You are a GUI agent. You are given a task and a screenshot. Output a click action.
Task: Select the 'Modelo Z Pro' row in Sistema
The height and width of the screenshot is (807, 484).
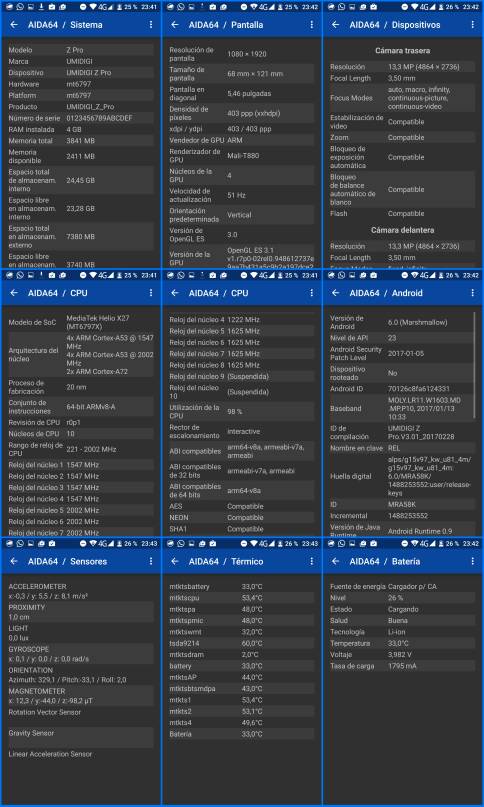[x=81, y=50]
